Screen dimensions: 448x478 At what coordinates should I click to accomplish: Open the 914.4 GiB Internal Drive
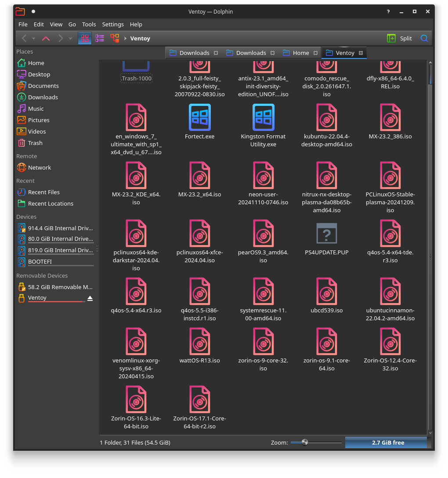[55, 228]
